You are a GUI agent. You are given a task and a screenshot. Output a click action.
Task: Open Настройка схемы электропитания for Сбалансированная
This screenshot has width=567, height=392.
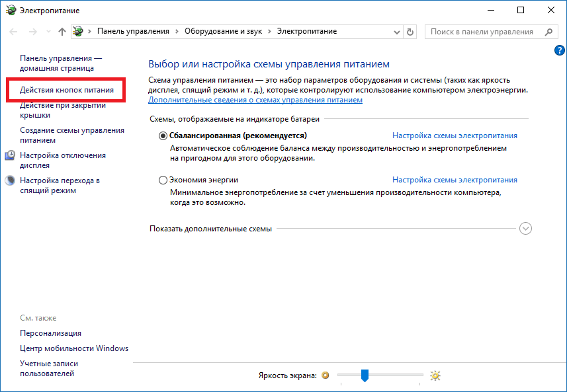(455, 136)
